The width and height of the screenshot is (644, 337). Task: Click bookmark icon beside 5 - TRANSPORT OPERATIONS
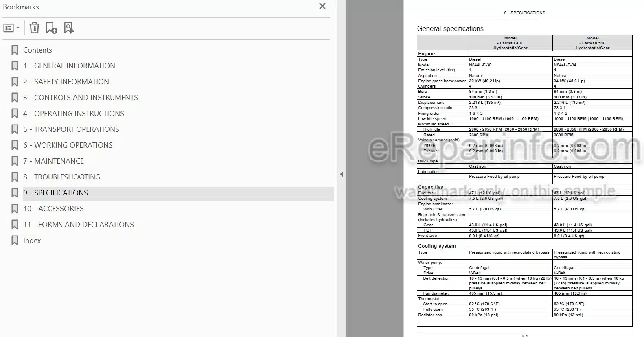pyautogui.click(x=15, y=129)
